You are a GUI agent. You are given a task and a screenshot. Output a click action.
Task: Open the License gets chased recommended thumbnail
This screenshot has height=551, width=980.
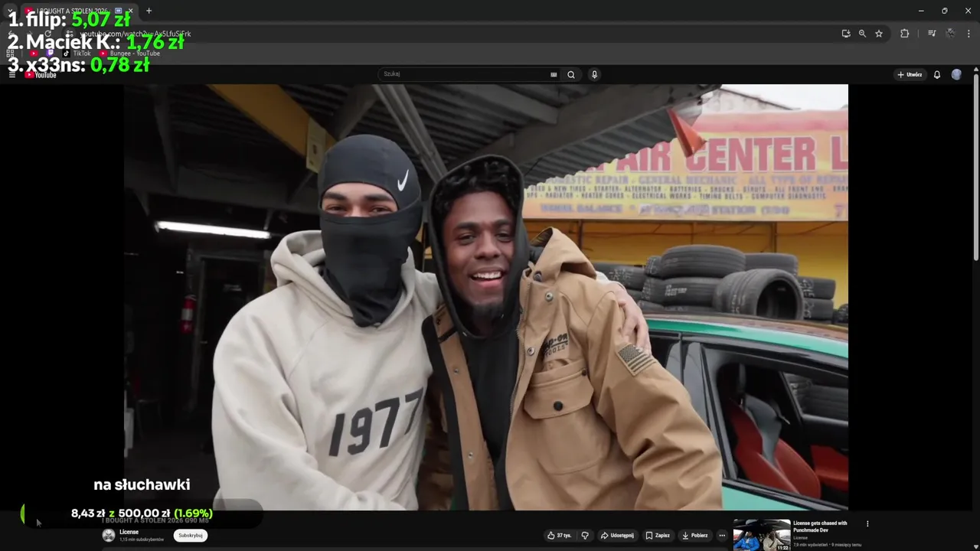pos(762,534)
